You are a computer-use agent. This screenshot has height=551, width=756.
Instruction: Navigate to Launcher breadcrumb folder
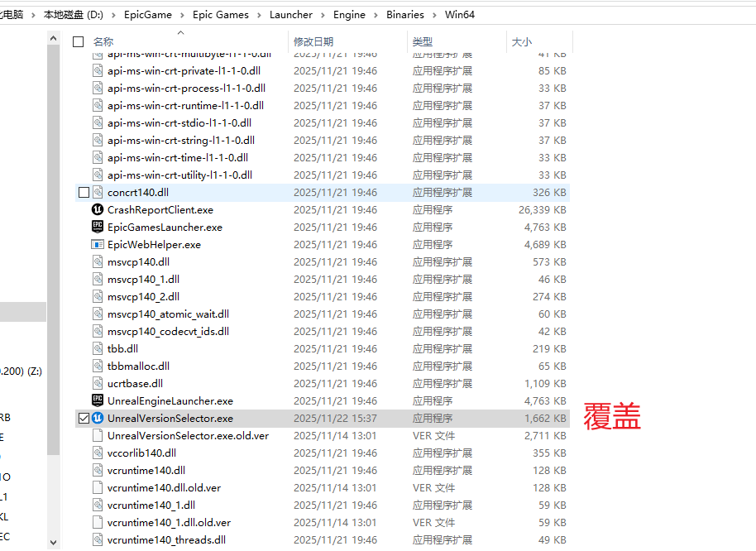click(290, 15)
